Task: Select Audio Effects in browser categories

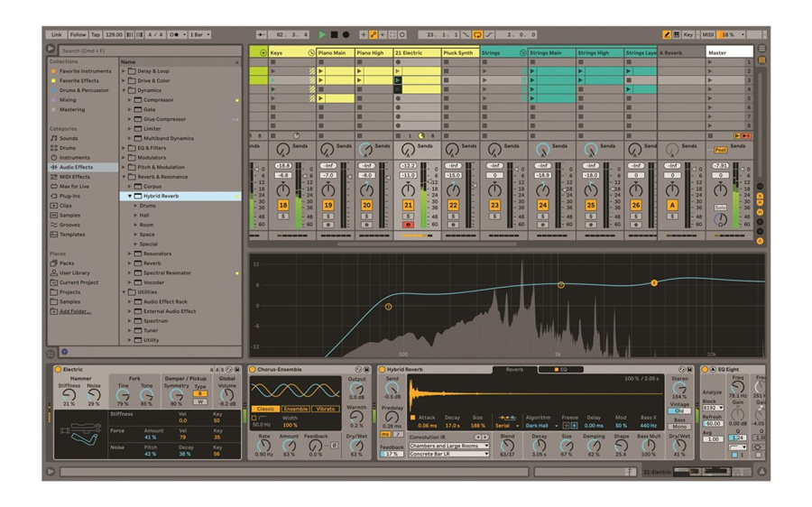Action: pyautogui.click(x=76, y=167)
